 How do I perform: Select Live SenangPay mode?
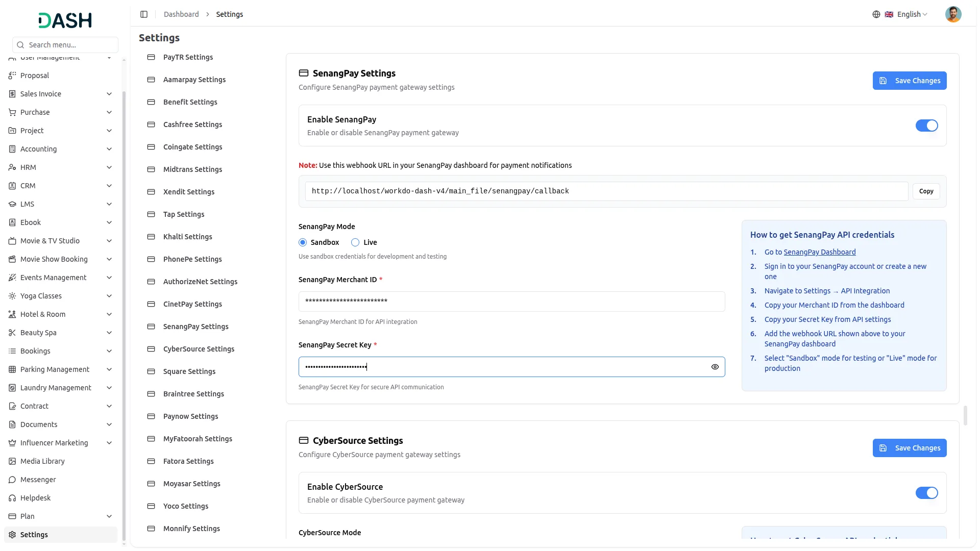tap(355, 242)
